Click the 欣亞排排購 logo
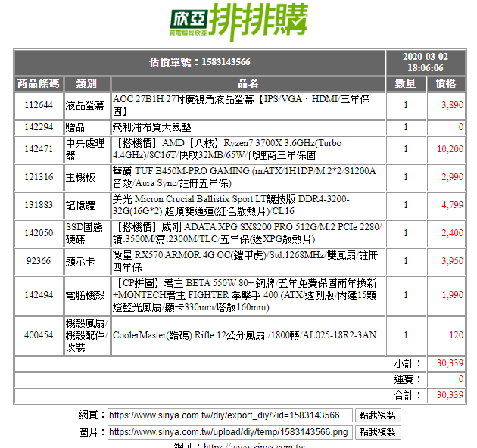Screen dimensions: 477x448 click(x=238, y=22)
